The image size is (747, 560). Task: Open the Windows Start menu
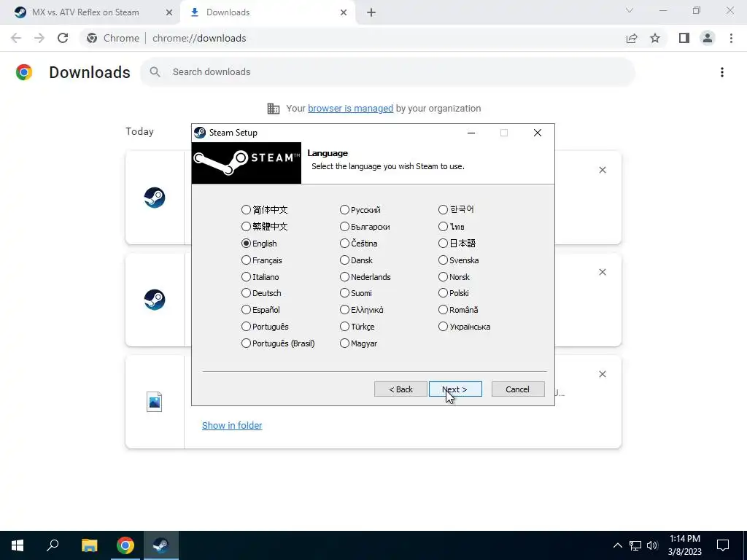coord(18,545)
